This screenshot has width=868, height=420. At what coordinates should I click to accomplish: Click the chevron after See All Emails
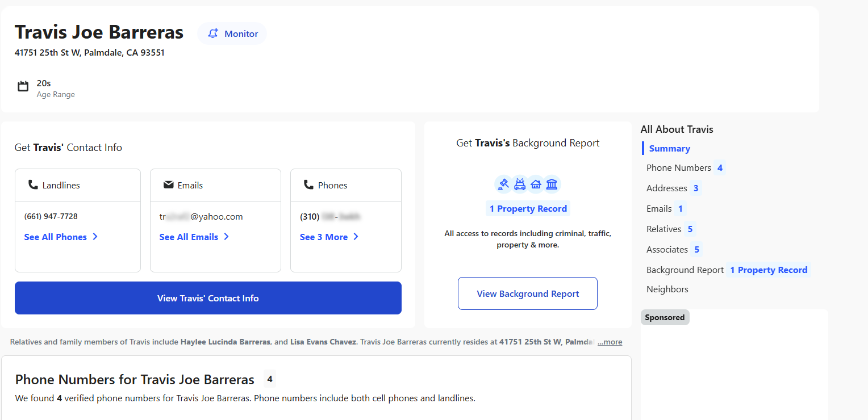pos(226,237)
